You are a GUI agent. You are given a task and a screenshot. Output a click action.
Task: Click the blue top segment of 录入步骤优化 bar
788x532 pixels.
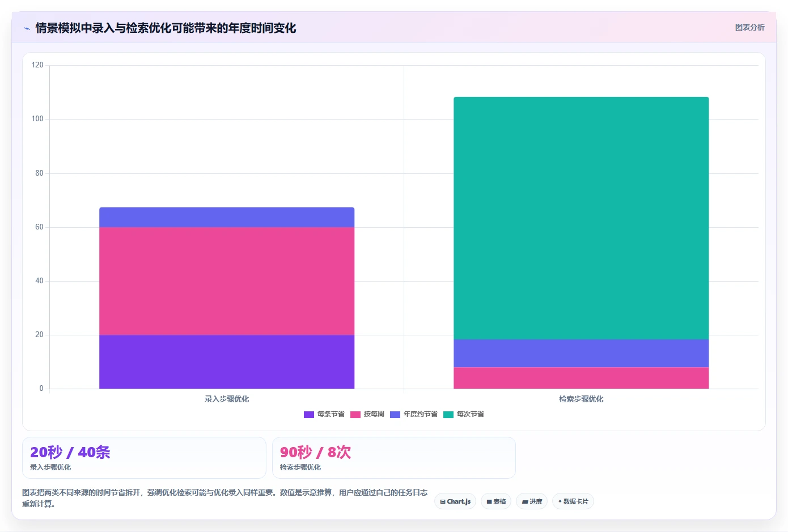[227, 218]
